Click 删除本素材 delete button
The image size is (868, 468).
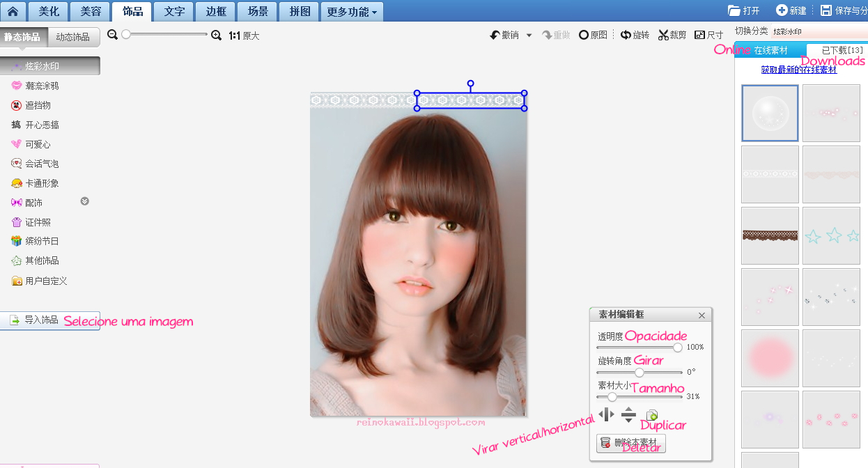631,443
